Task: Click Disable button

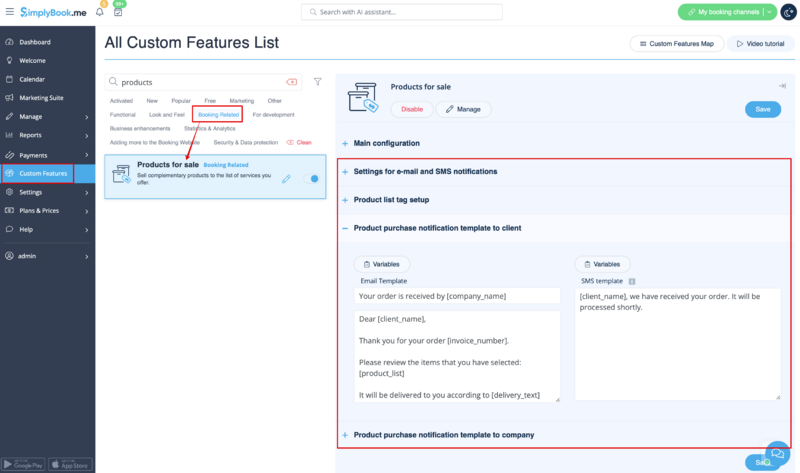Action: [x=412, y=109]
